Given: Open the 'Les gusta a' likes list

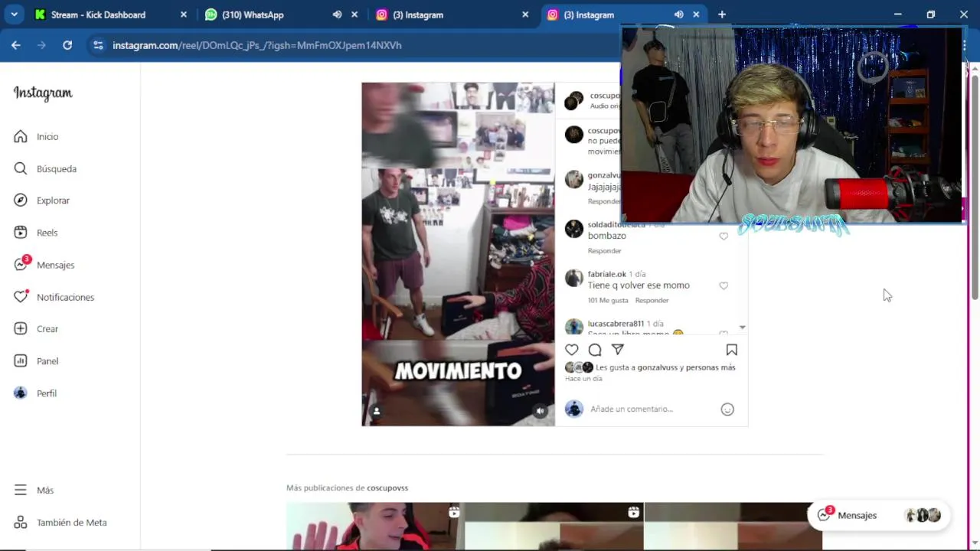Looking at the screenshot, I should (665, 367).
